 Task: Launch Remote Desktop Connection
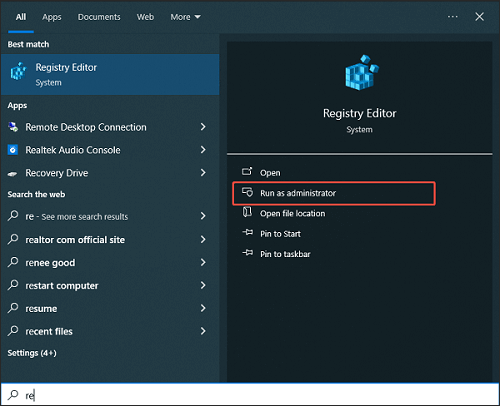coord(86,127)
